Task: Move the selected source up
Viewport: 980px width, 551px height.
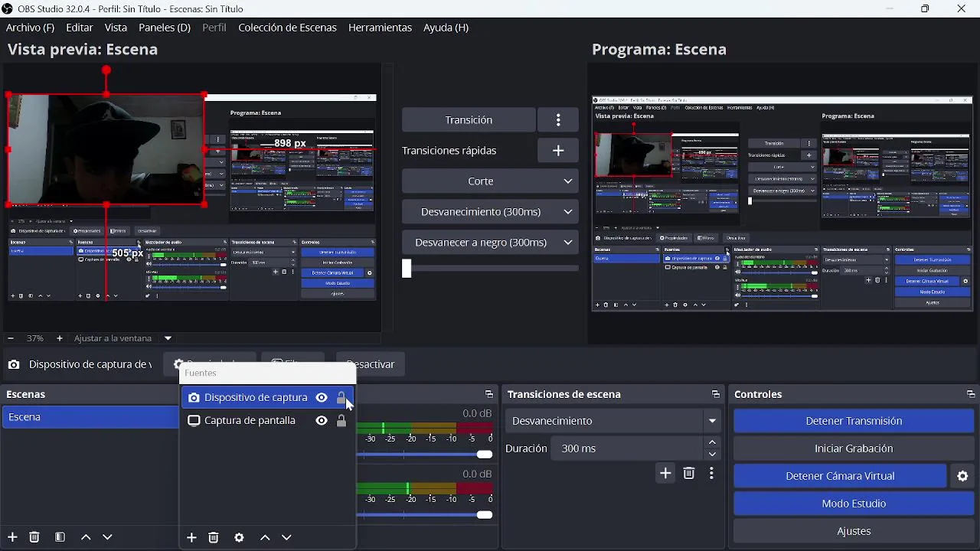Action: [265, 538]
